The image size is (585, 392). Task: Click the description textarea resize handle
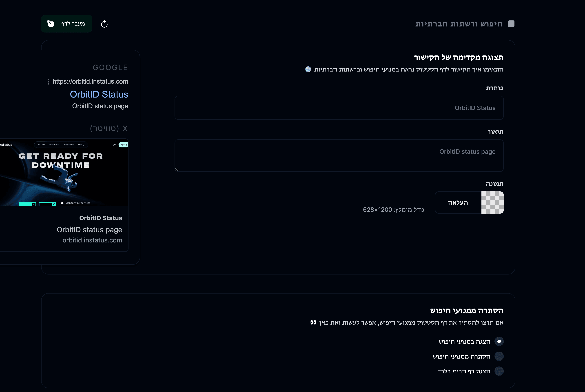[x=177, y=170]
